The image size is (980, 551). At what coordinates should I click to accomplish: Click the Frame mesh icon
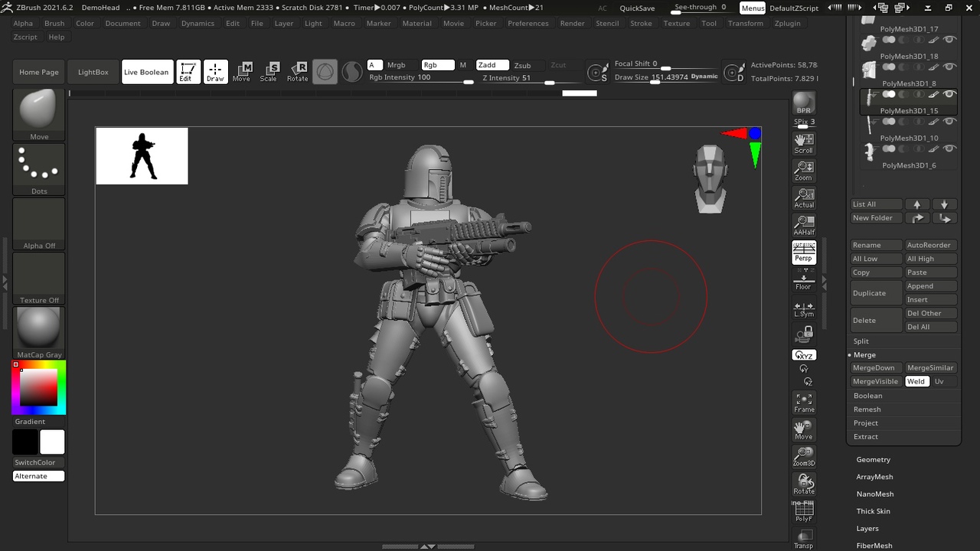[804, 403]
